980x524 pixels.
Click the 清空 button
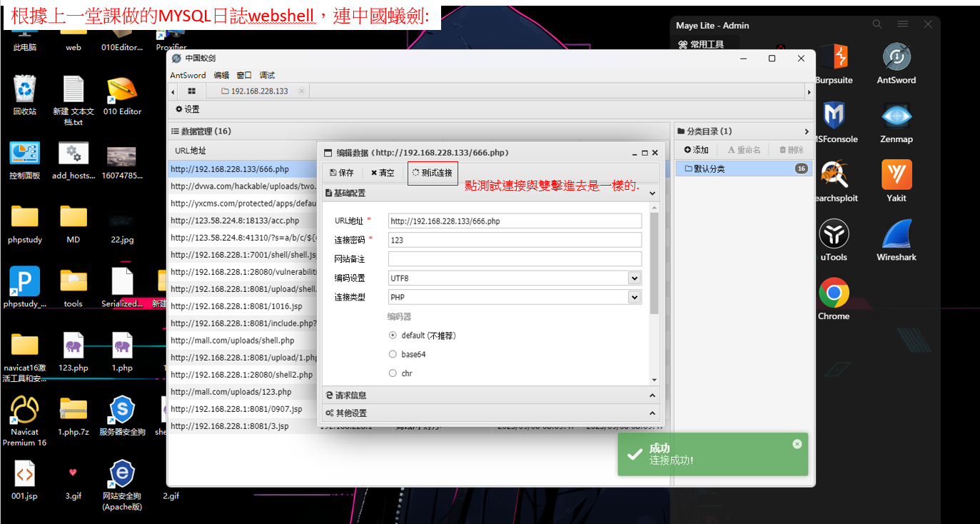[383, 173]
